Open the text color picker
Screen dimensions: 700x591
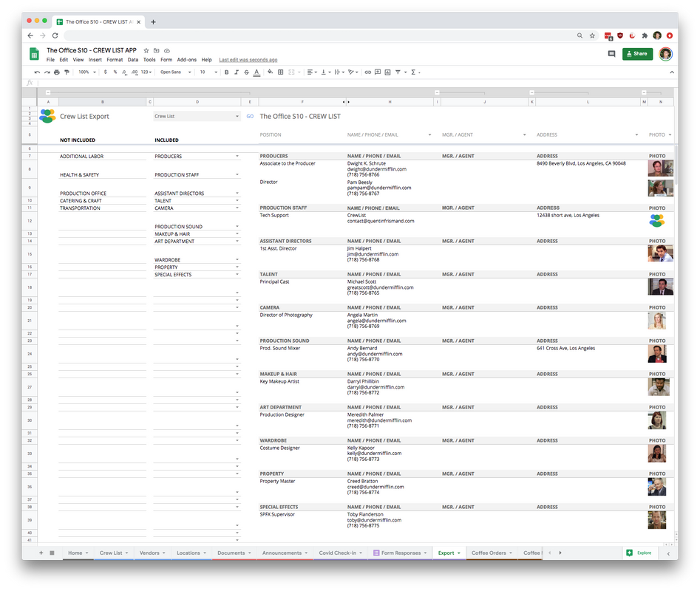pyautogui.click(x=256, y=72)
